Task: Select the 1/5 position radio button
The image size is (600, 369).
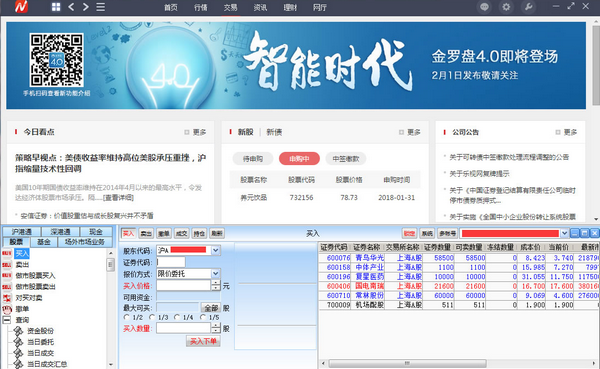Action: (x=203, y=317)
